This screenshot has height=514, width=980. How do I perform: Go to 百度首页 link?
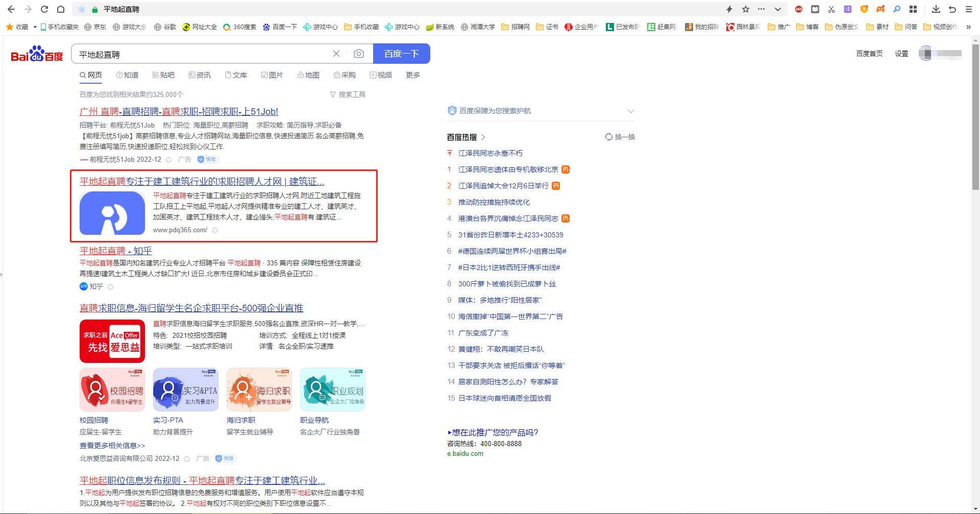click(x=869, y=54)
